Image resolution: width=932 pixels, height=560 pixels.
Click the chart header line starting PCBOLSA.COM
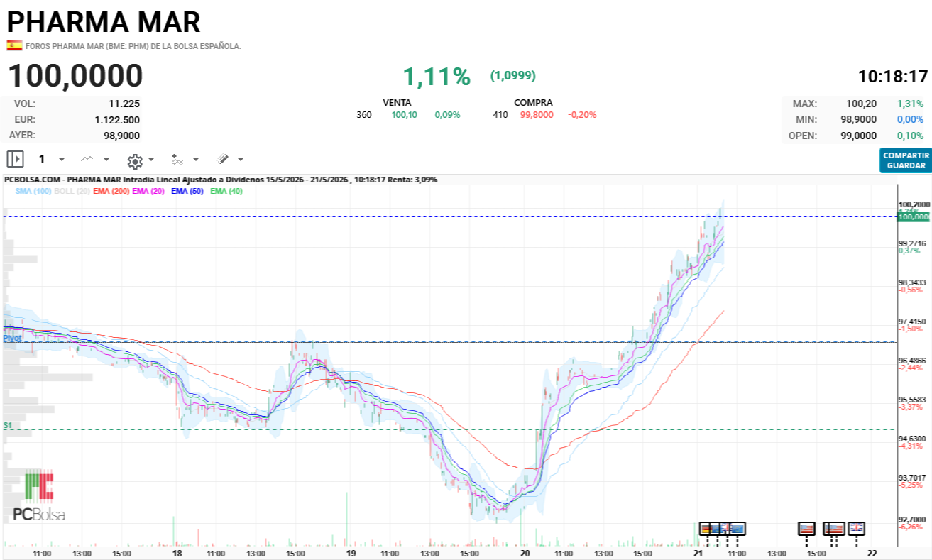point(221,180)
